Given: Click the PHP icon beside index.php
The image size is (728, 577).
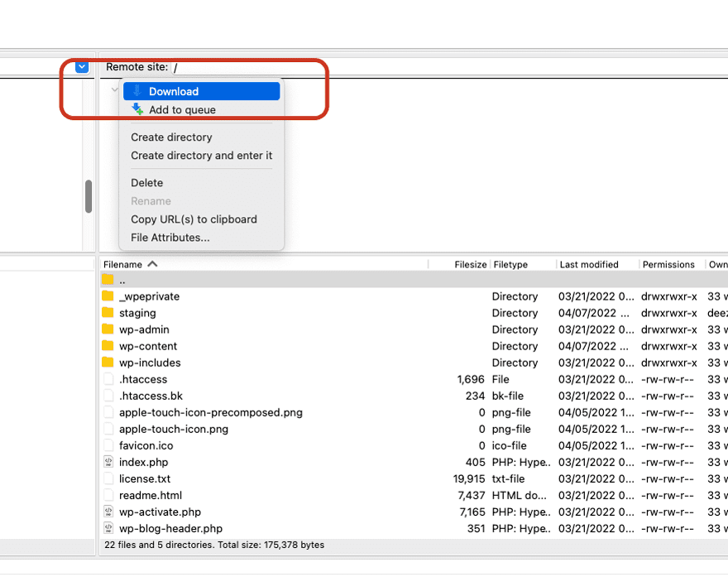Looking at the screenshot, I should click(x=108, y=462).
